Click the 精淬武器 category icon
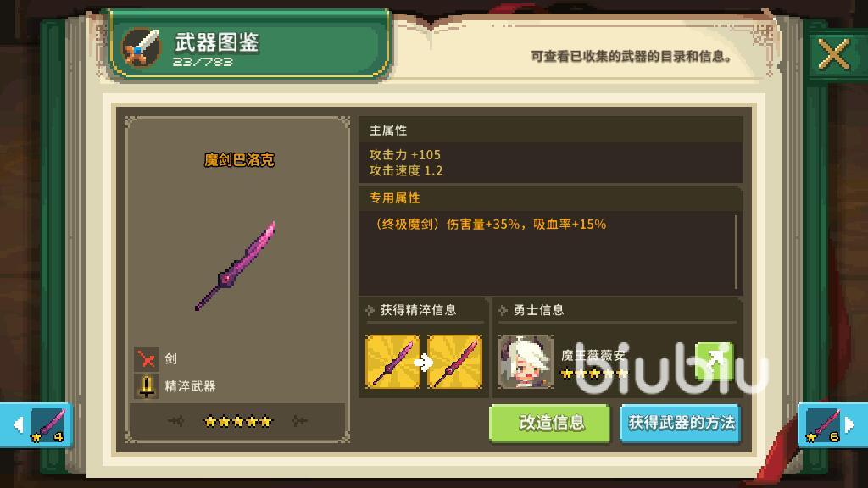This screenshot has height=488, width=868. [x=147, y=386]
